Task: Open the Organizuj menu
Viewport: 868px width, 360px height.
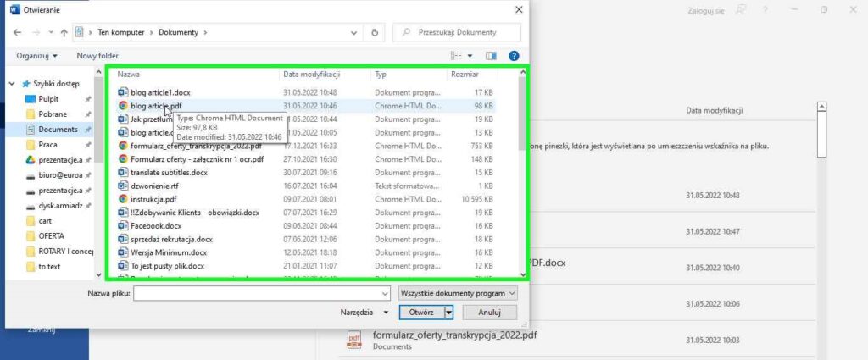Action: click(x=36, y=56)
